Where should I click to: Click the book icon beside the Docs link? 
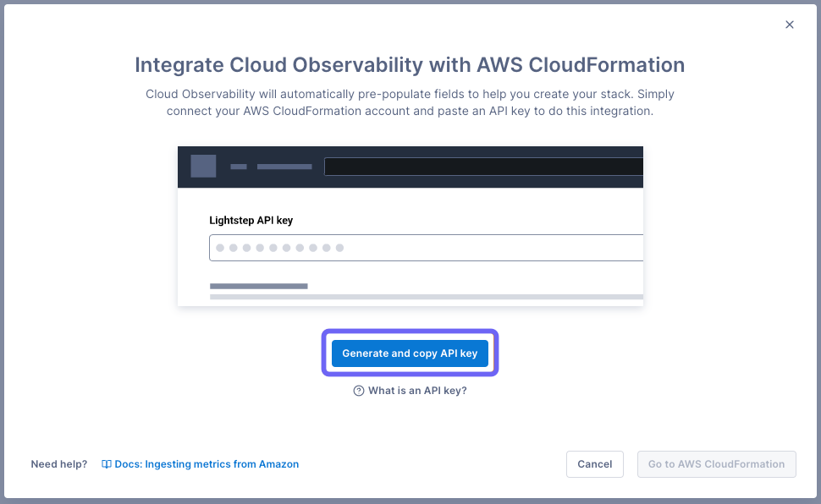pyautogui.click(x=107, y=463)
